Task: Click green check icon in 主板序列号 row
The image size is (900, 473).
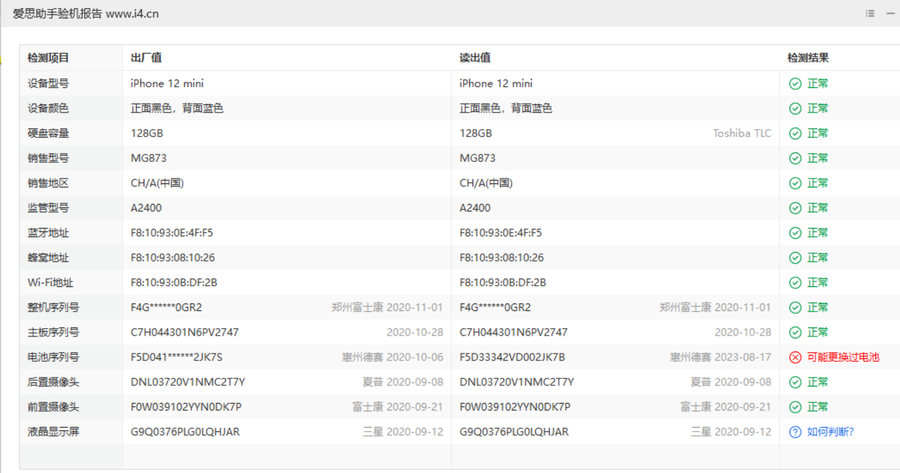Action: click(795, 332)
